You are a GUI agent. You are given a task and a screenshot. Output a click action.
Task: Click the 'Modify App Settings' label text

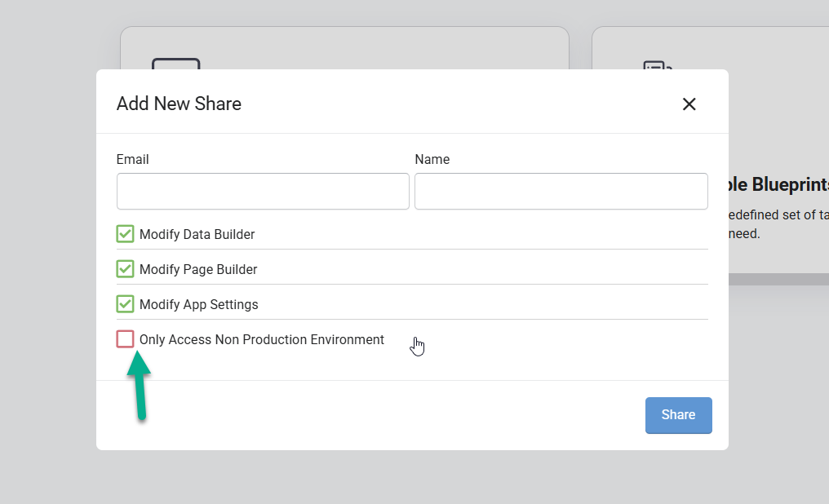199,305
